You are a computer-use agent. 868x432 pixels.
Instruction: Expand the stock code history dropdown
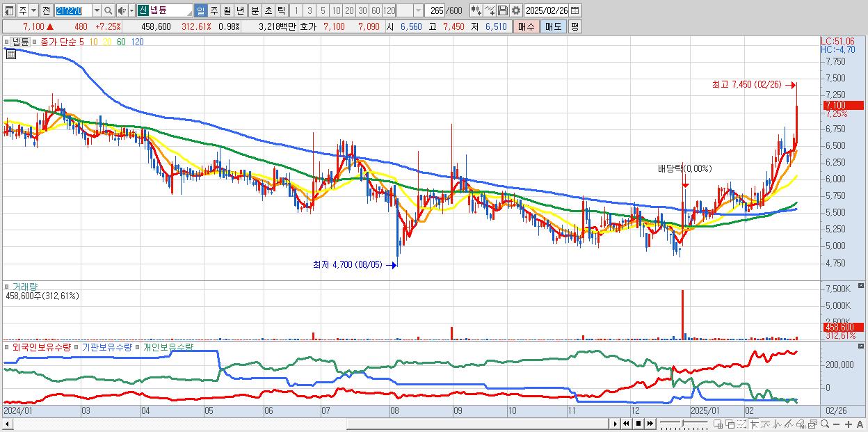pos(97,10)
